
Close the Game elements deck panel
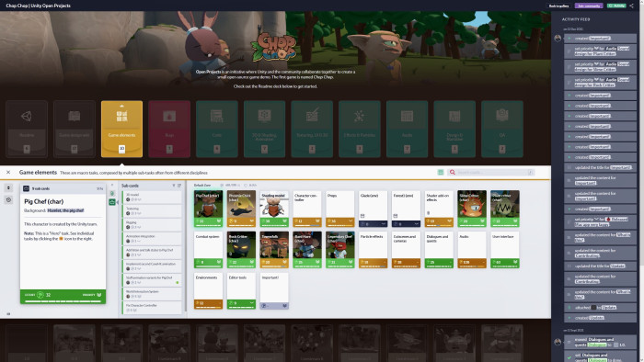[8, 173]
